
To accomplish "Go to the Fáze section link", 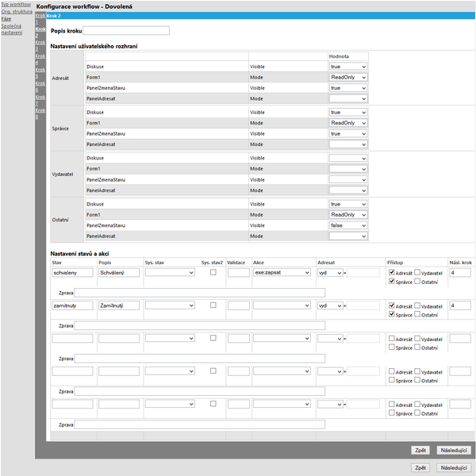I will (x=6, y=19).
